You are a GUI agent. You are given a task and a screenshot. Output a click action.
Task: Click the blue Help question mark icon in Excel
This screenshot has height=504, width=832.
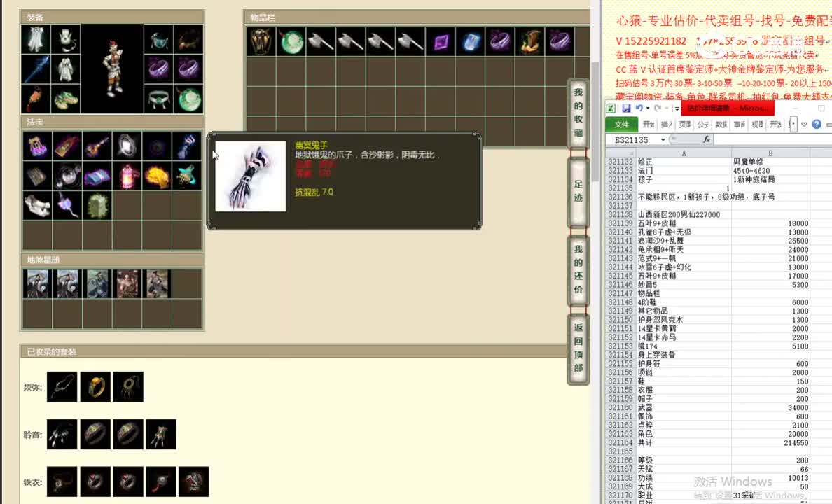(815, 123)
